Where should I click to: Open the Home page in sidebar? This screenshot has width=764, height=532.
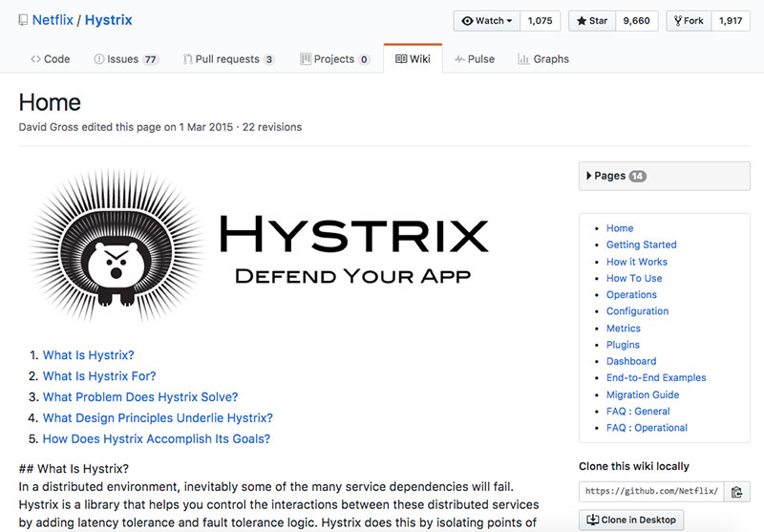(620, 228)
